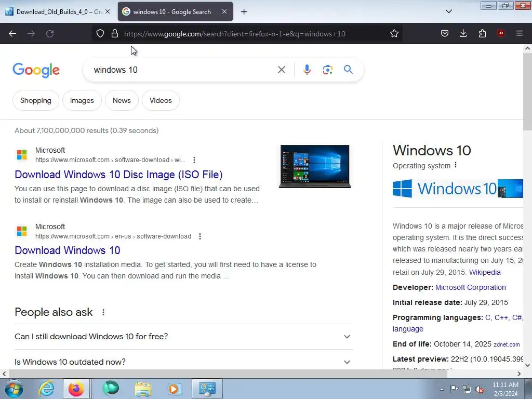Expand Is Windows 10 outdated now question

(183, 362)
